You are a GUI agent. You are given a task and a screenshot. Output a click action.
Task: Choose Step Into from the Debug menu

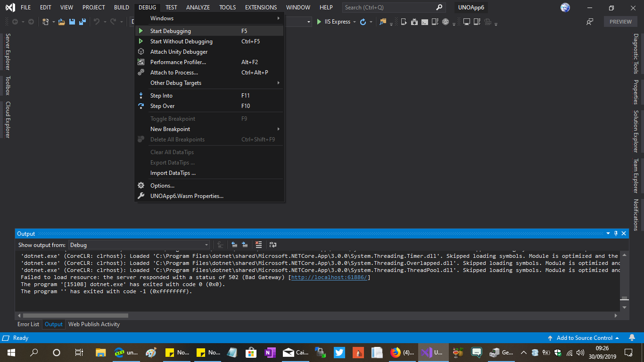209,96
